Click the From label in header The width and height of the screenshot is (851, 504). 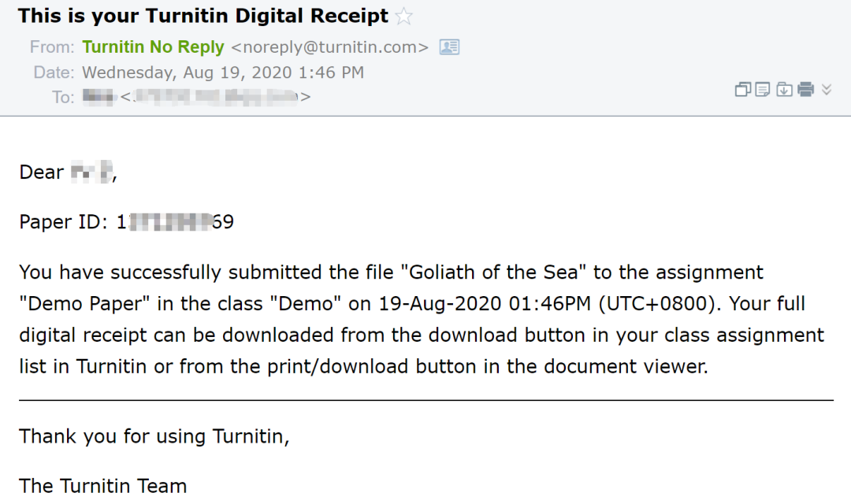pos(52,47)
